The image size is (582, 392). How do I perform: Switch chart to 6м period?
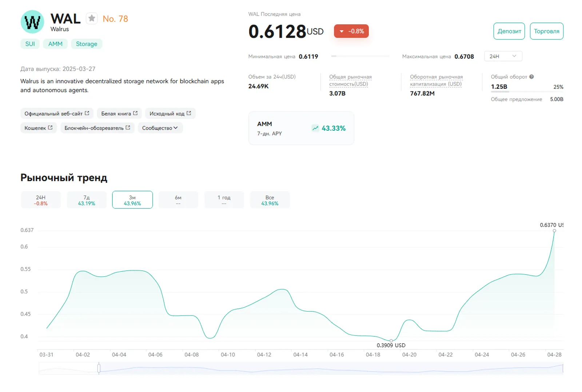coord(178,200)
